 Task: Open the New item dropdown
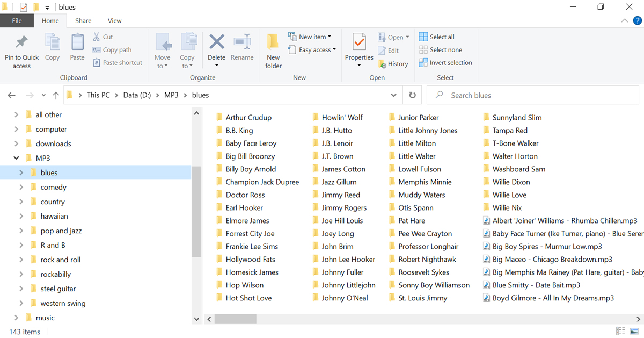[x=310, y=37]
